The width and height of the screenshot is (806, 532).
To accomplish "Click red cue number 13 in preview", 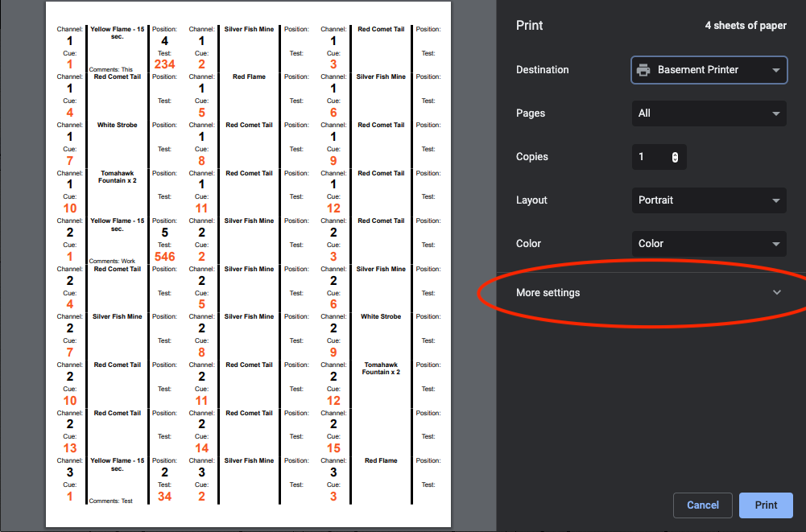I will point(70,448).
